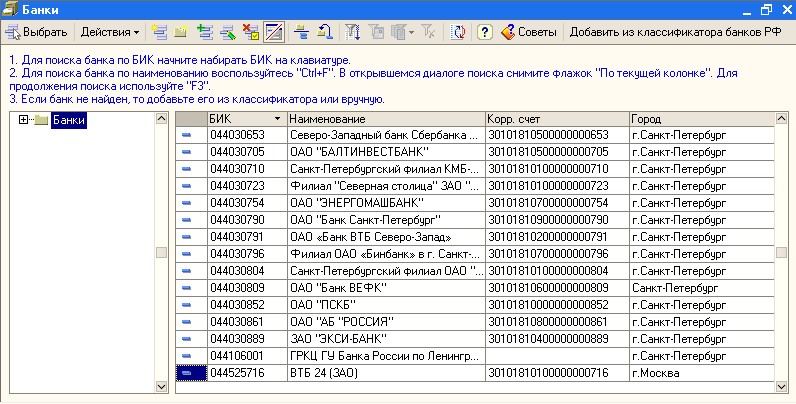The height and width of the screenshot is (404, 796).
Task: Click corr. account 30101810500000000705
Action: pos(557,152)
